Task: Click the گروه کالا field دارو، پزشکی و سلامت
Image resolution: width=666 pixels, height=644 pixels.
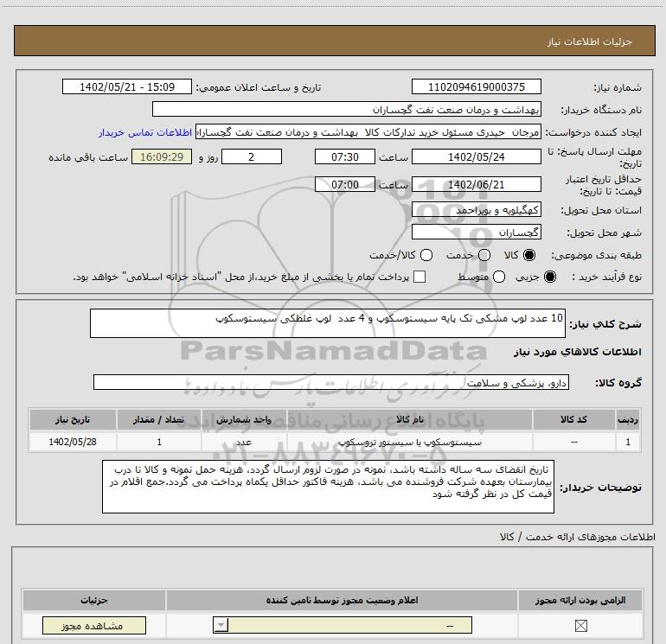Action: pyautogui.click(x=331, y=382)
